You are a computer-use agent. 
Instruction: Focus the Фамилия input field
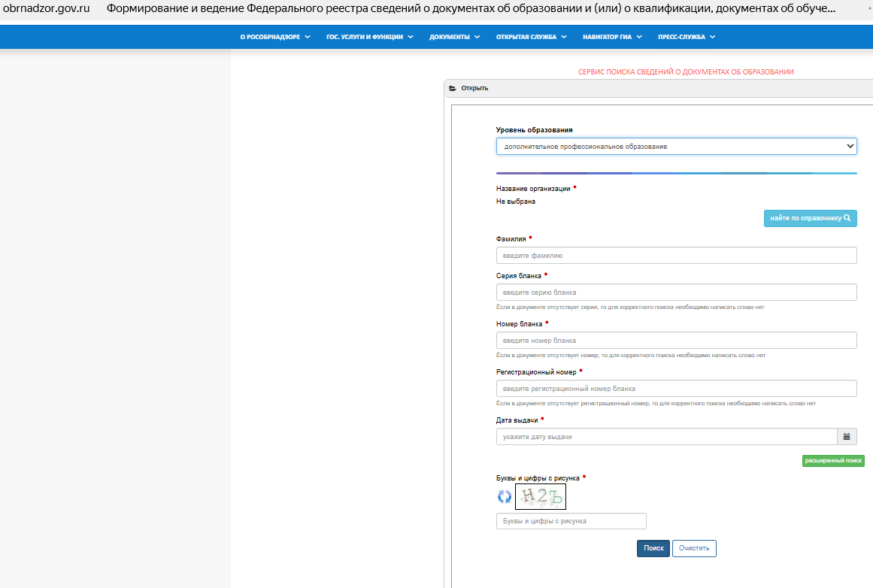point(676,256)
